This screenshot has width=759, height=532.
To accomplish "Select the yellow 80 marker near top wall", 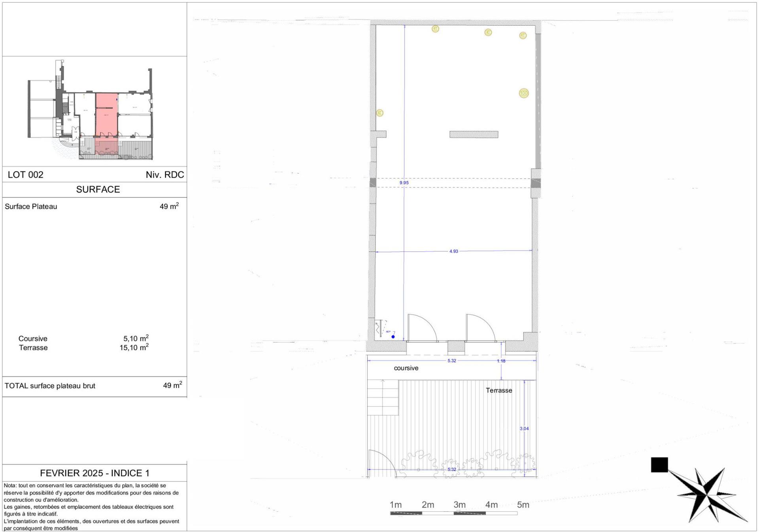I will point(487,32).
